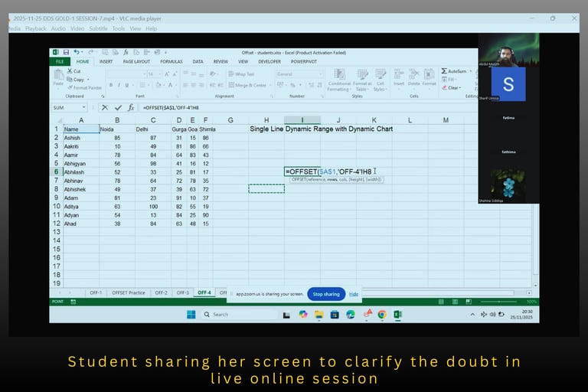Click the Save icon in Excel's quick access toolbar
This screenshot has width=588, height=392.
(x=66, y=52)
